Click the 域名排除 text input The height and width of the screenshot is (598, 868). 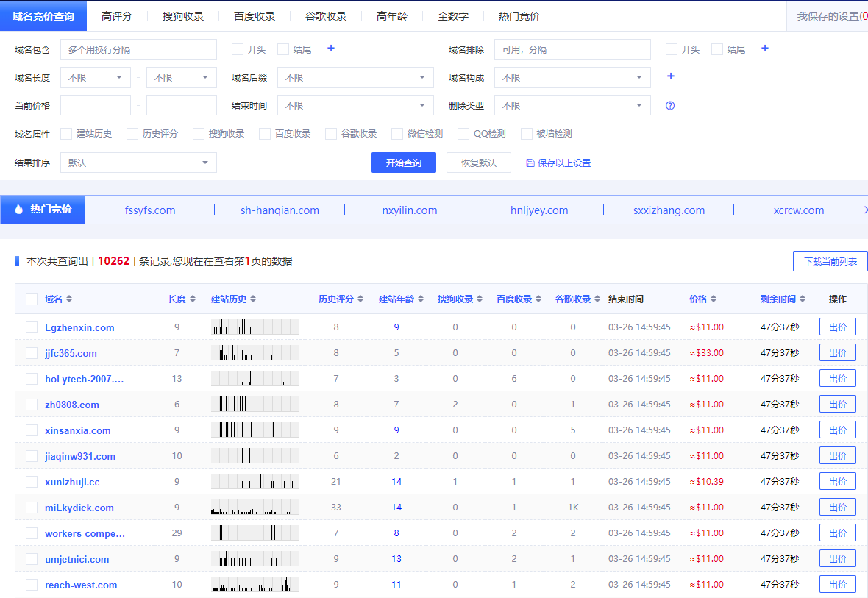coord(572,49)
